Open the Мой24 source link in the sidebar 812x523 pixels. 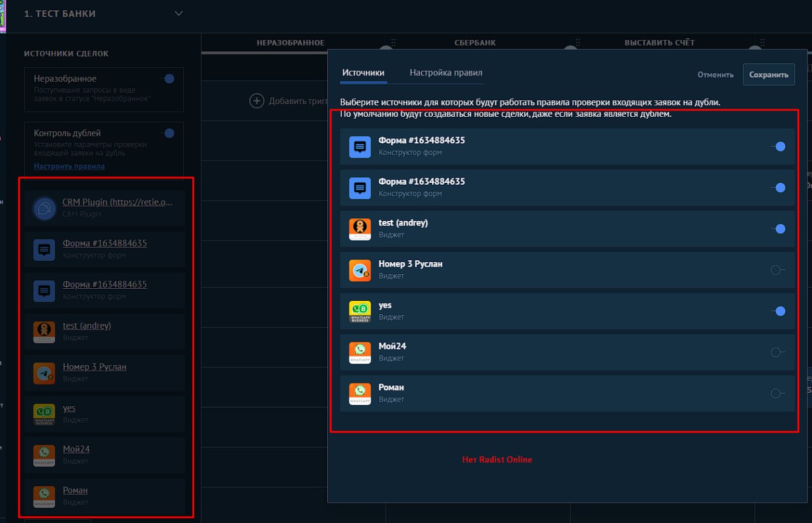click(x=76, y=449)
